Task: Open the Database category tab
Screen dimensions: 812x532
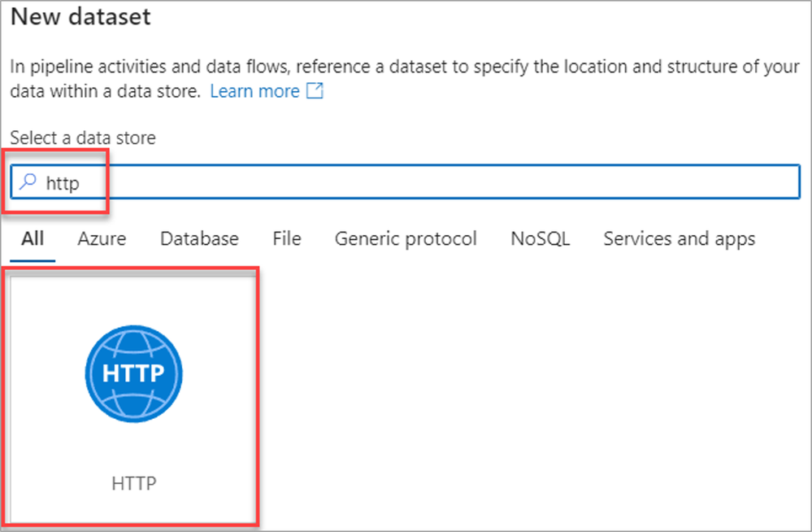Action: click(x=199, y=238)
